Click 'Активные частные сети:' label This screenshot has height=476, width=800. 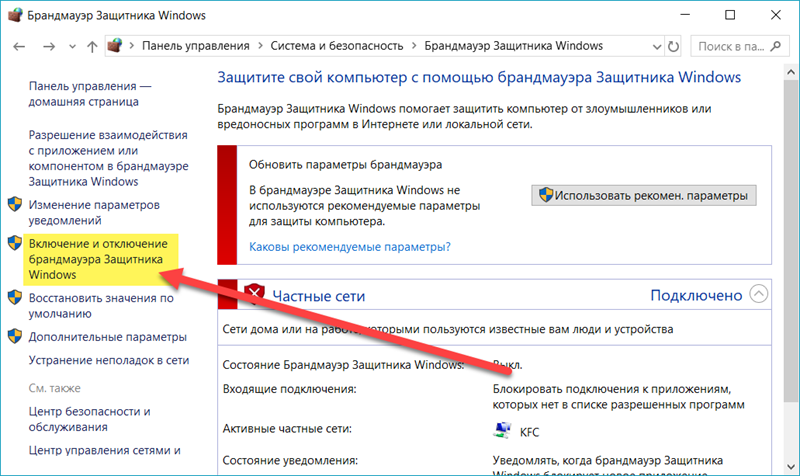(x=287, y=429)
